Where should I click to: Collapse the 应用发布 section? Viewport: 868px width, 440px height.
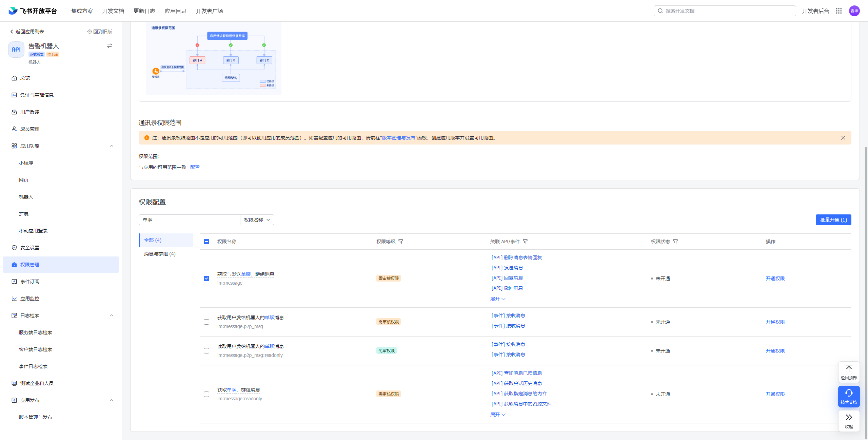(x=112, y=400)
